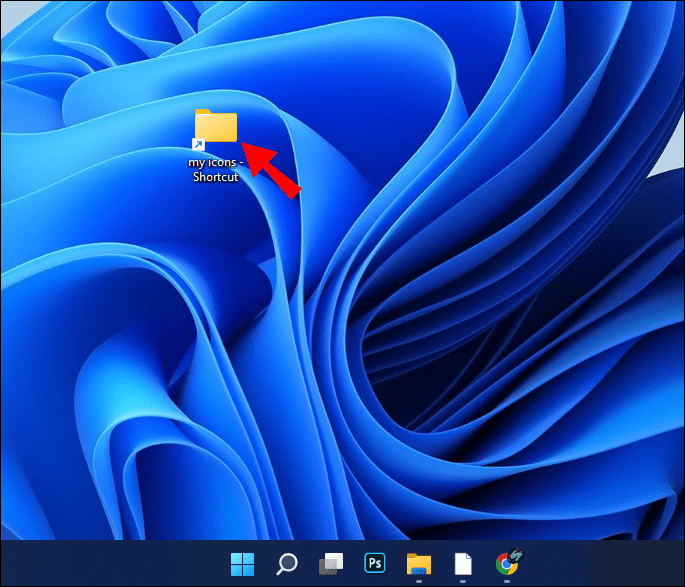Click the profile badge on the Chrome icon
Image resolution: width=685 pixels, height=587 pixels.
515,555
